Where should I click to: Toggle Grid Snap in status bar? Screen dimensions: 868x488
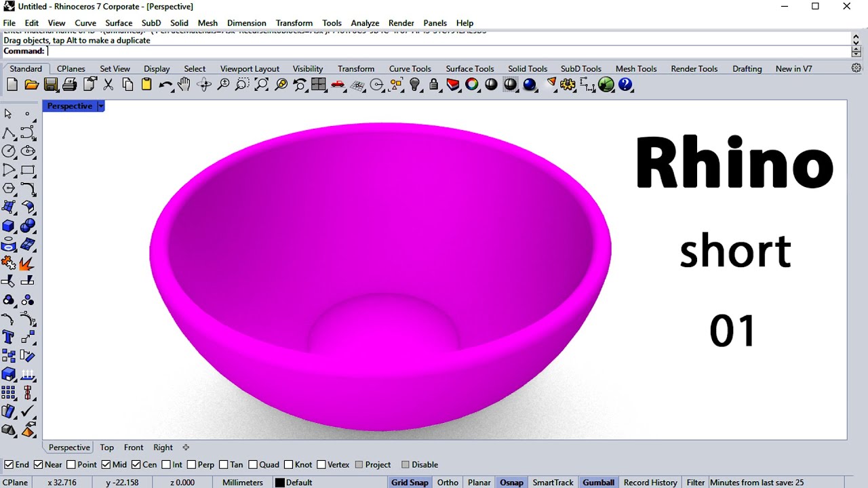(410, 483)
